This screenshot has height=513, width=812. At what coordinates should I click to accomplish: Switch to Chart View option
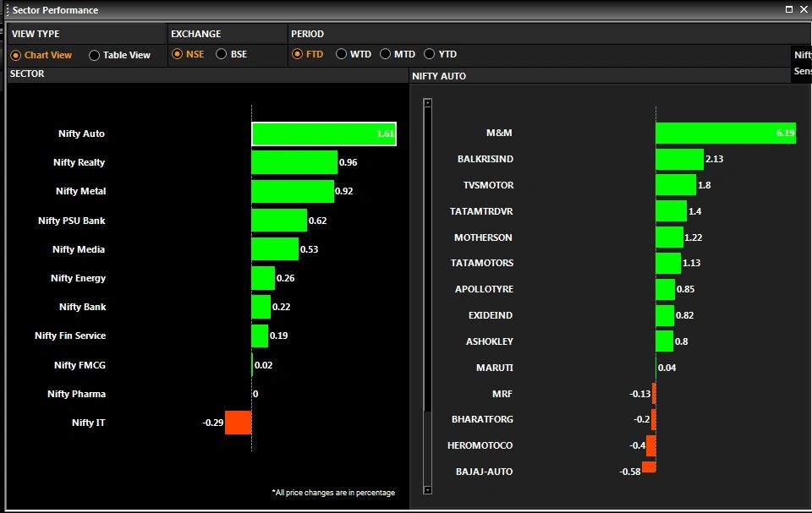tap(16, 55)
